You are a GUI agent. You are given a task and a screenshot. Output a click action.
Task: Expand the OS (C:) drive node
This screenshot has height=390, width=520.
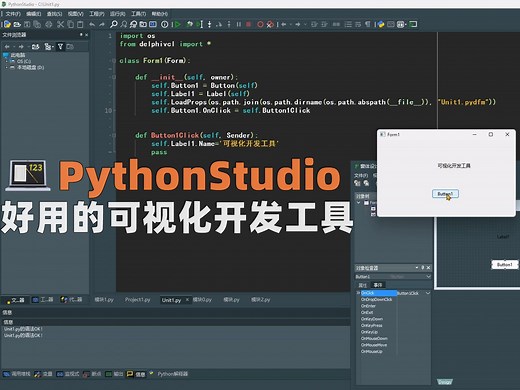click(6, 61)
